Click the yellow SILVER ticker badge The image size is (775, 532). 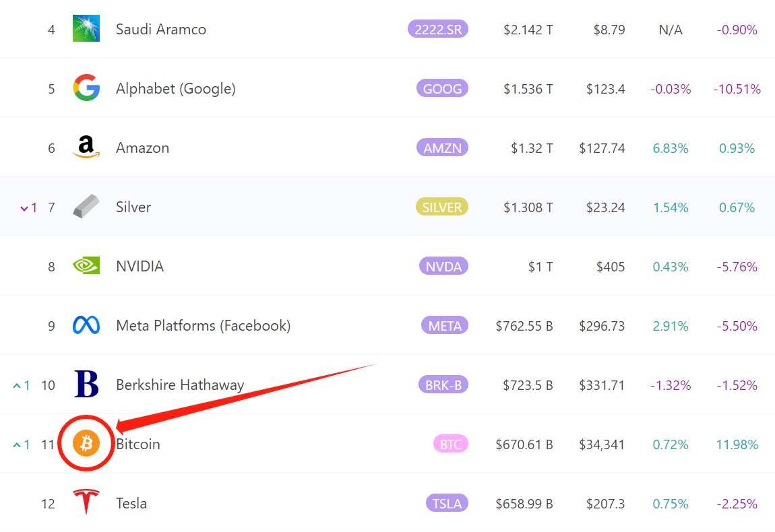pos(442,207)
